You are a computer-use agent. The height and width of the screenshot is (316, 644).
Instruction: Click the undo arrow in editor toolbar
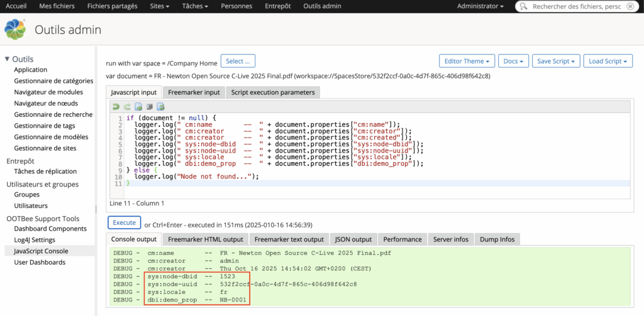click(116, 106)
